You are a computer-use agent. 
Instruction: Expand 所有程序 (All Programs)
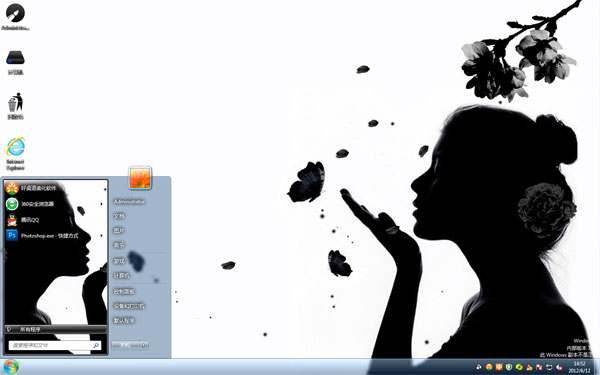pyautogui.click(x=55, y=329)
